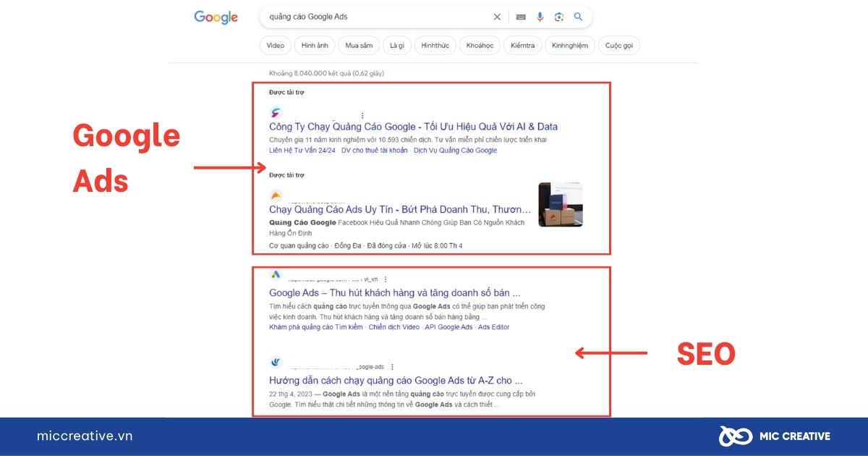Open 'API Google Ads' sitelink
The height and width of the screenshot is (456, 868).
(x=448, y=327)
